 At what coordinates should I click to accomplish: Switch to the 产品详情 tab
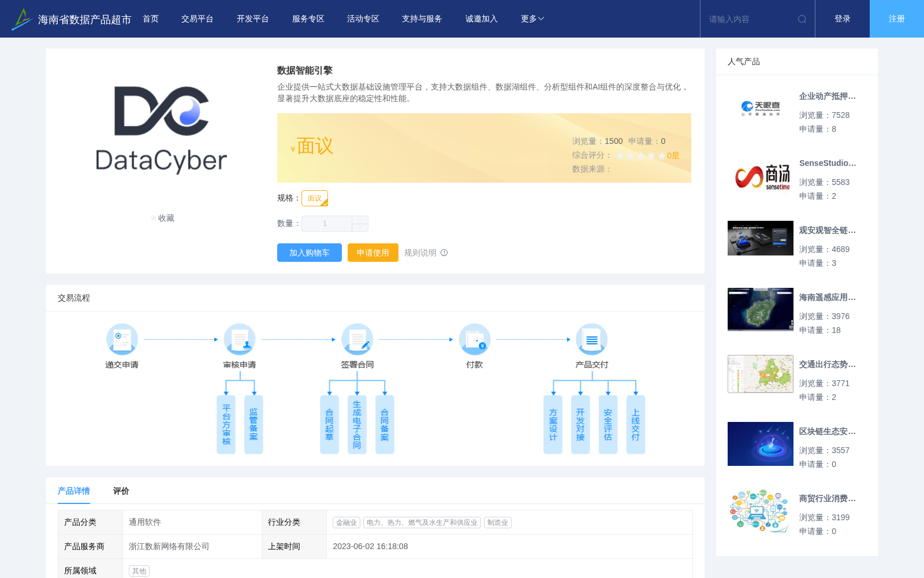pyautogui.click(x=74, y=491)
